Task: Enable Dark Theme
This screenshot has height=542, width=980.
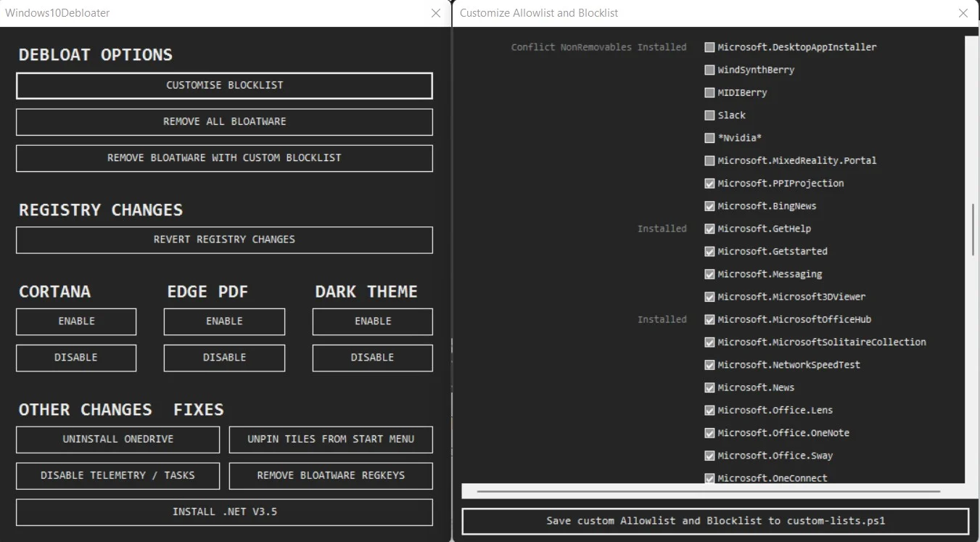Action: [x=373, y=321]
